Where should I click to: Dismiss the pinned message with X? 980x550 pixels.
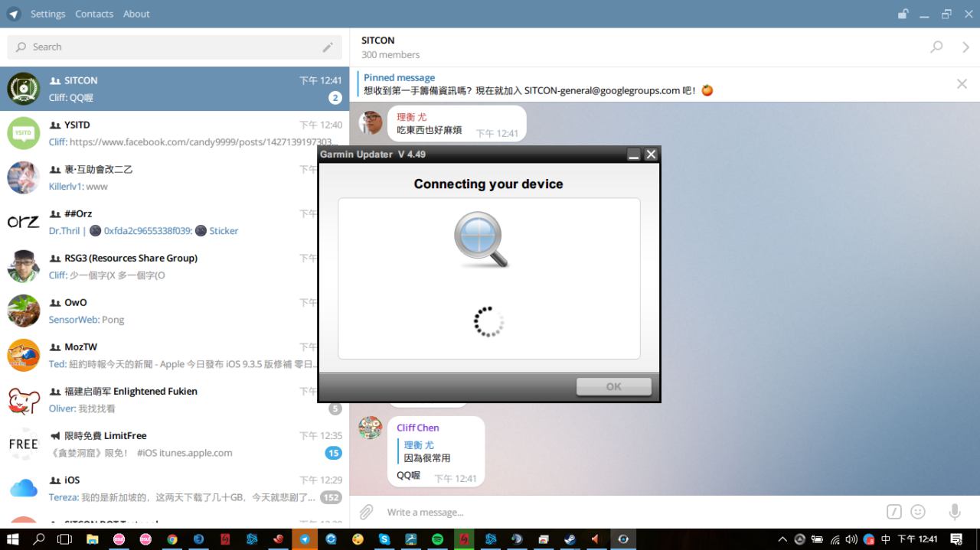tap(962, 84)
